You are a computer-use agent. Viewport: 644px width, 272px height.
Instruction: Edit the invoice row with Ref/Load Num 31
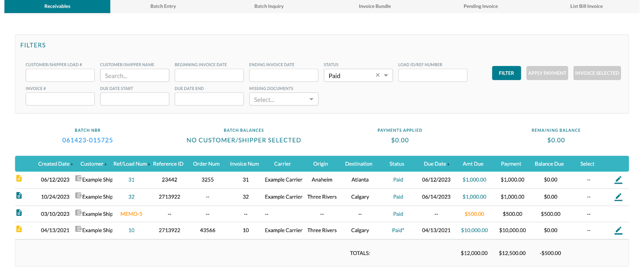point(618,180)
